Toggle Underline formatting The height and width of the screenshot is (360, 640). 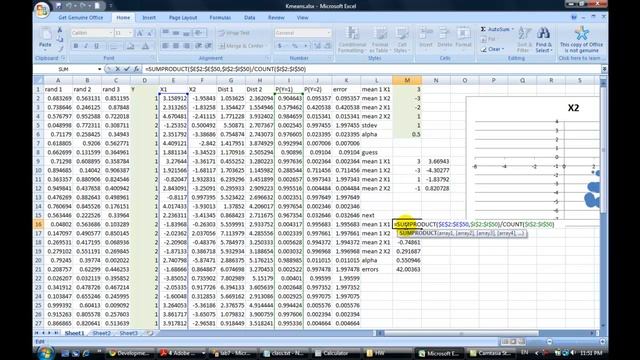tap(96, 46)
